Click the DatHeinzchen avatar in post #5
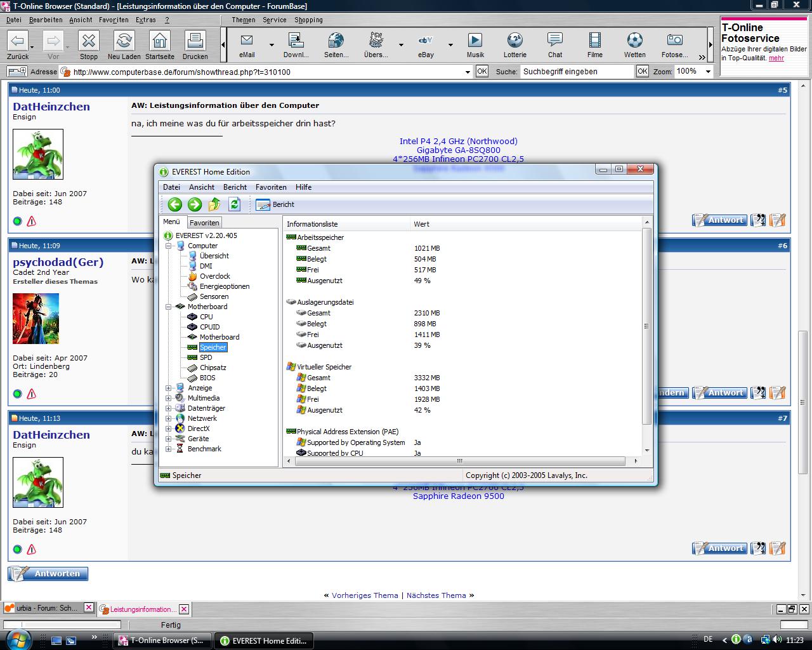The width and height of the screenshot is (812, 650). click(x=38, y=154)
